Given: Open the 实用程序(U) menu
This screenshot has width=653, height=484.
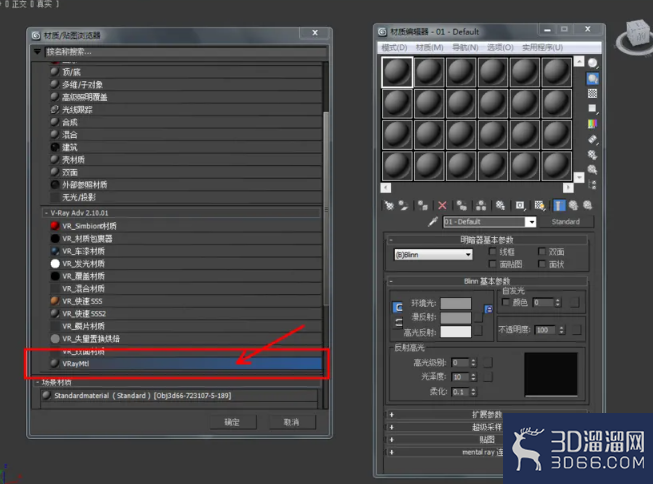Looking at the screenshot, I should tap(543, 47).
